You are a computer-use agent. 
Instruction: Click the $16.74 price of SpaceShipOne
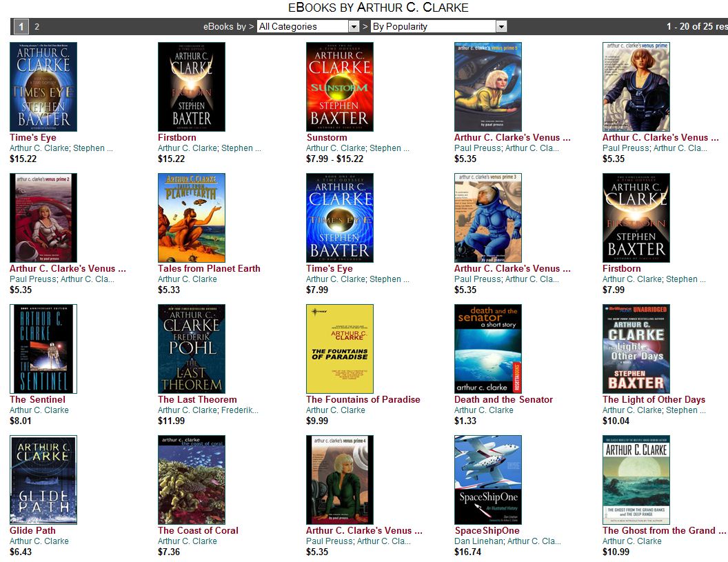click(467, 552)
